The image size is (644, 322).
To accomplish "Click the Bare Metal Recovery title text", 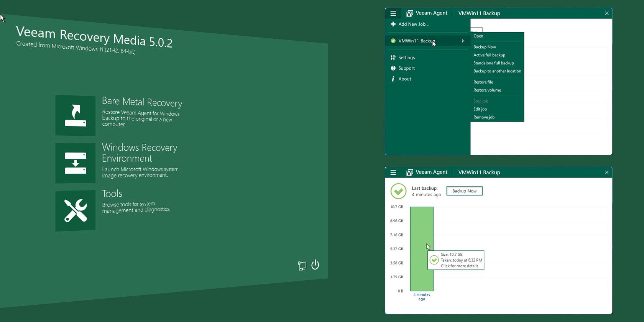I will [142, 102].
